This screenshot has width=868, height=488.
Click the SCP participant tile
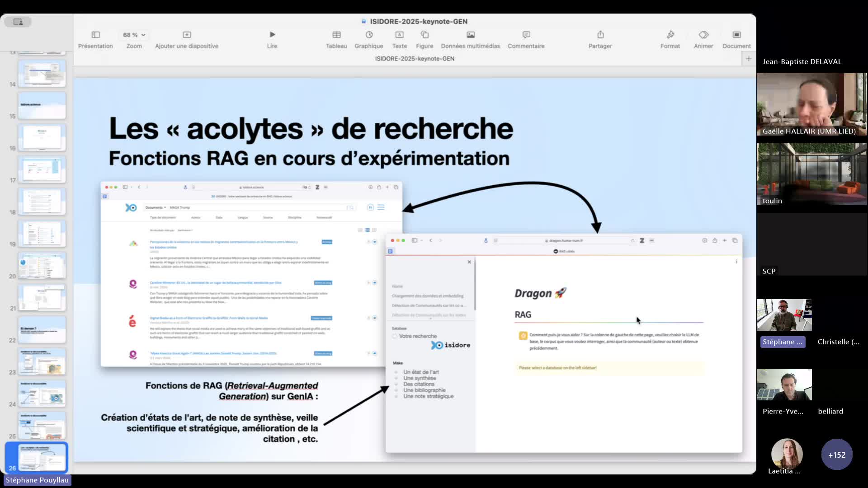point(812,244)
